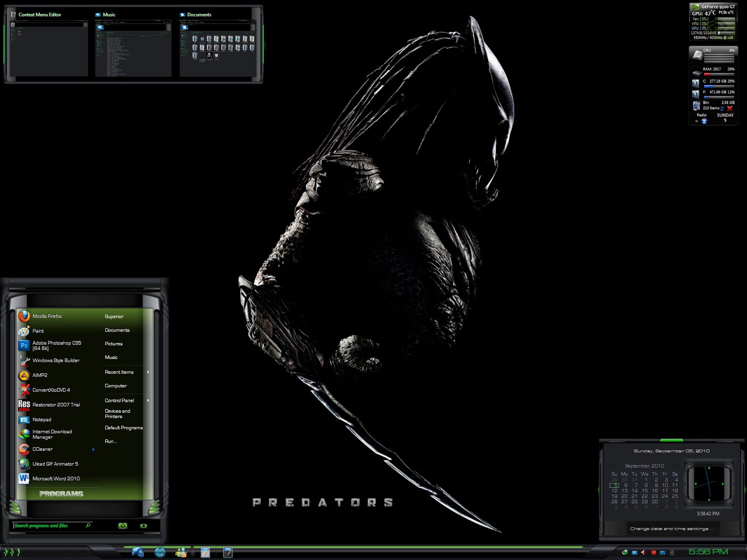Open the Music library from the Start menu
The width and height of the screenshot is (747, 560).
pos(111,357)
